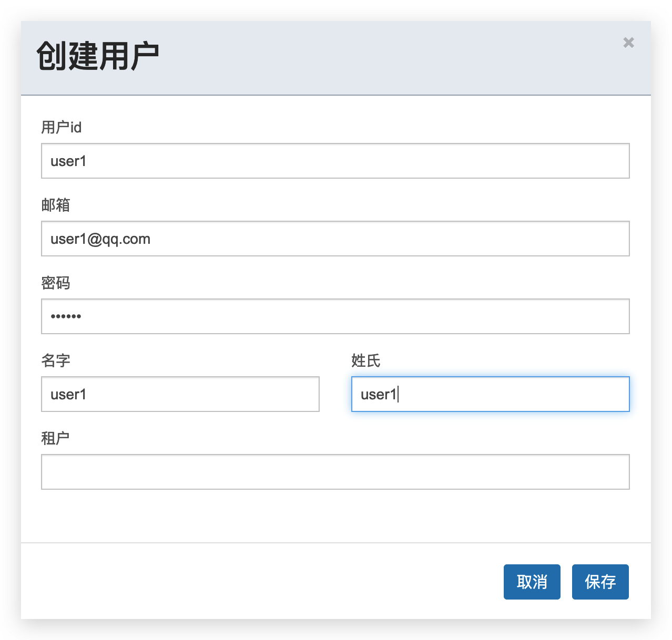
Task: Click the empty header area beside the title
Action: pos(368,58)
